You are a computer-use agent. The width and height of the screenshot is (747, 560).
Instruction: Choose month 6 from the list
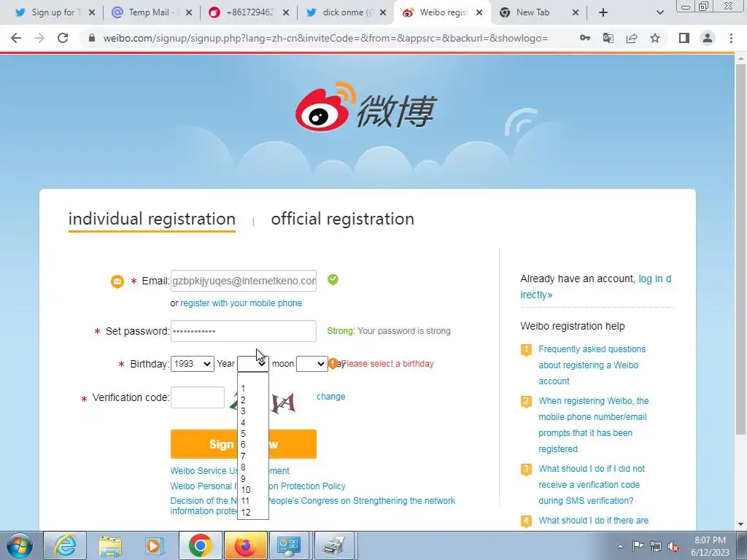tap(253, 445)
